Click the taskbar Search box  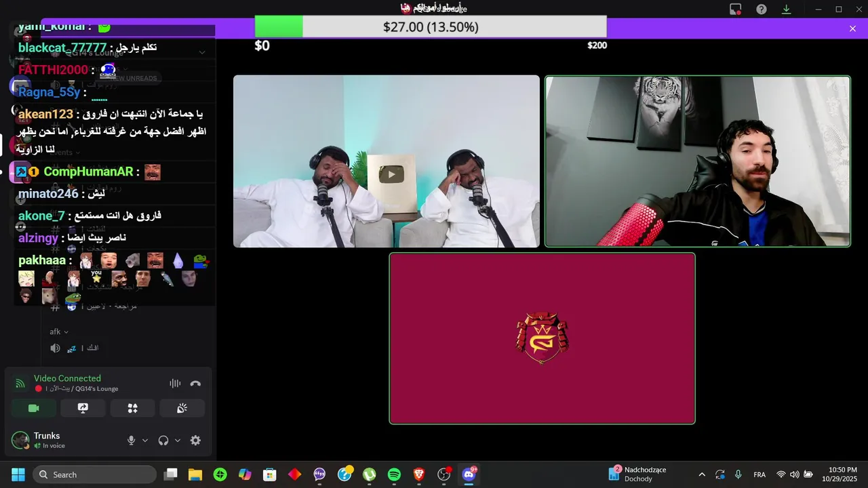click(94, 474)
